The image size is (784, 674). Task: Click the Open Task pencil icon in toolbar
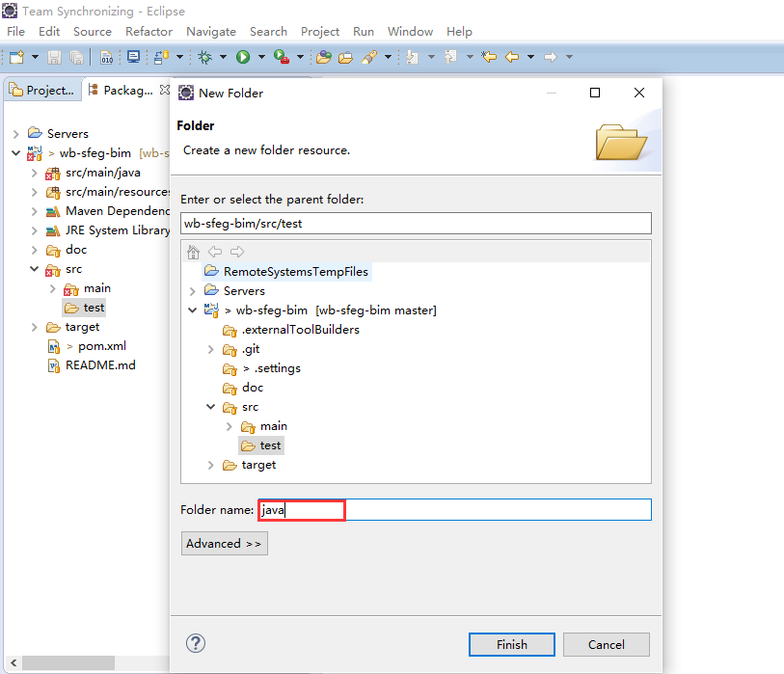[369, 57]
